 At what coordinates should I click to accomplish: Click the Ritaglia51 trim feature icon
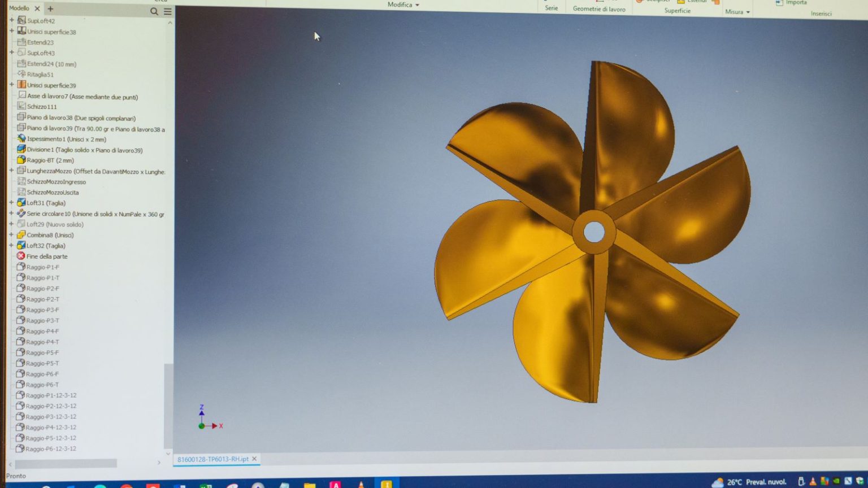coord(21,74)
